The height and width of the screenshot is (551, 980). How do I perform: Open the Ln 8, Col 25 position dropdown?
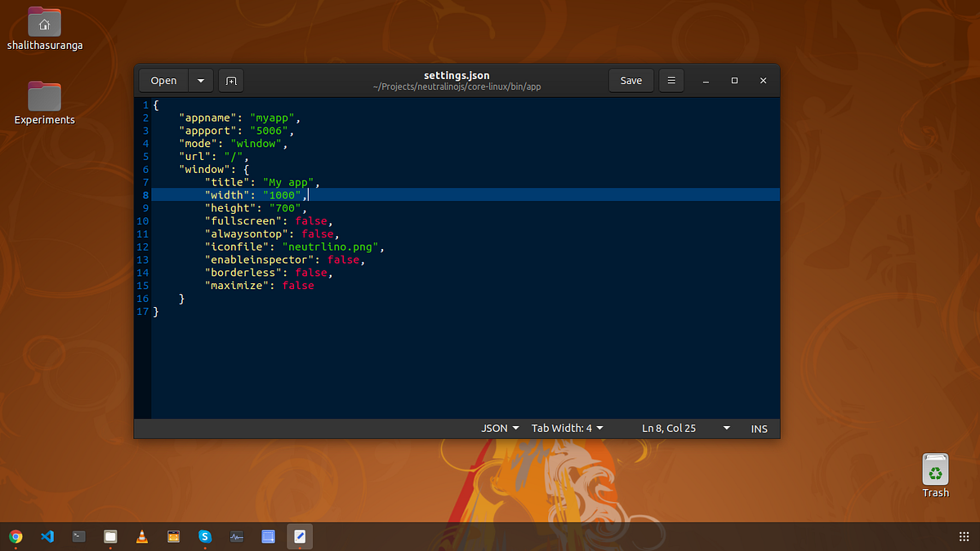point(684,428)
